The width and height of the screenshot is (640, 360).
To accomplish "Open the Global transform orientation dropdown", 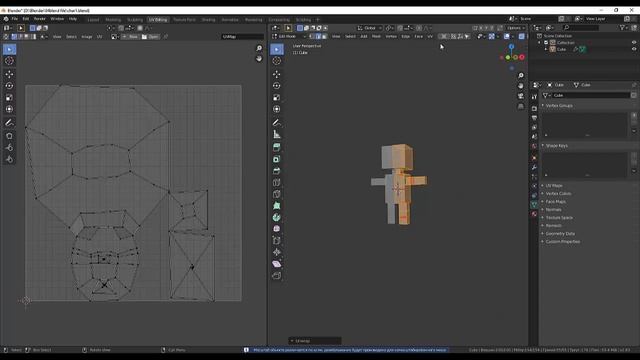I will [369, 28].
